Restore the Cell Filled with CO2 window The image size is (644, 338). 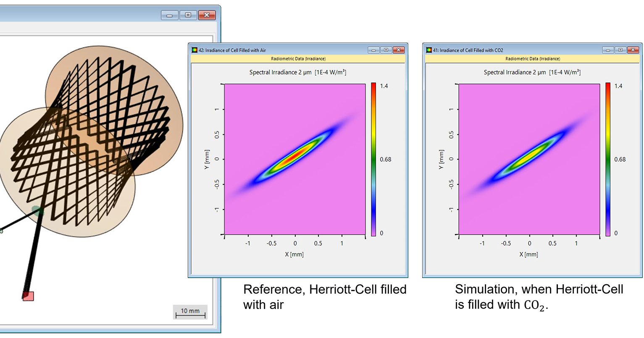(x=620, y=50)
